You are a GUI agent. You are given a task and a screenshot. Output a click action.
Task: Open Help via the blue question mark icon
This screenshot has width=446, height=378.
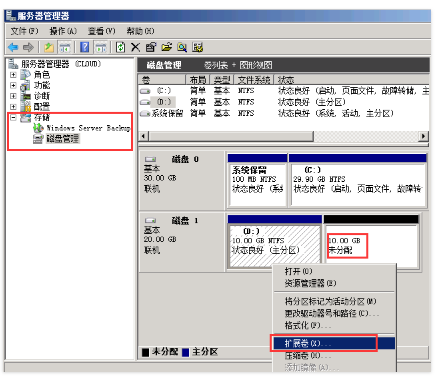85,47
